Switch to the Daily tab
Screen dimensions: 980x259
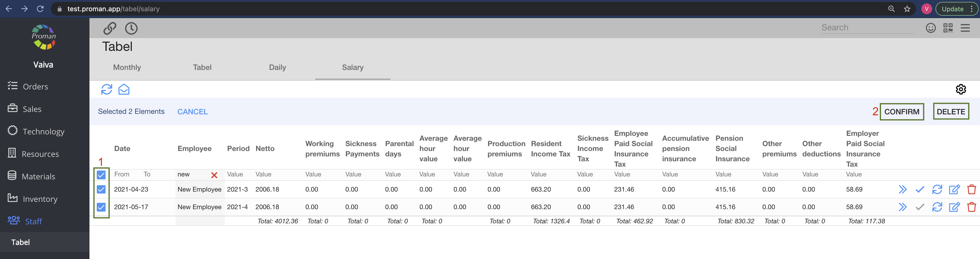click(277, 67)
